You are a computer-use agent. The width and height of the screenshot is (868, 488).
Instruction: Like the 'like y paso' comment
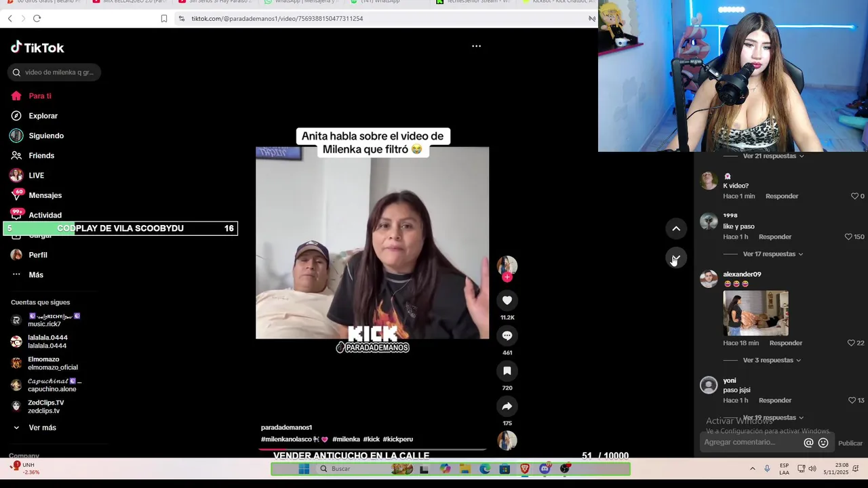click(848, 237)
